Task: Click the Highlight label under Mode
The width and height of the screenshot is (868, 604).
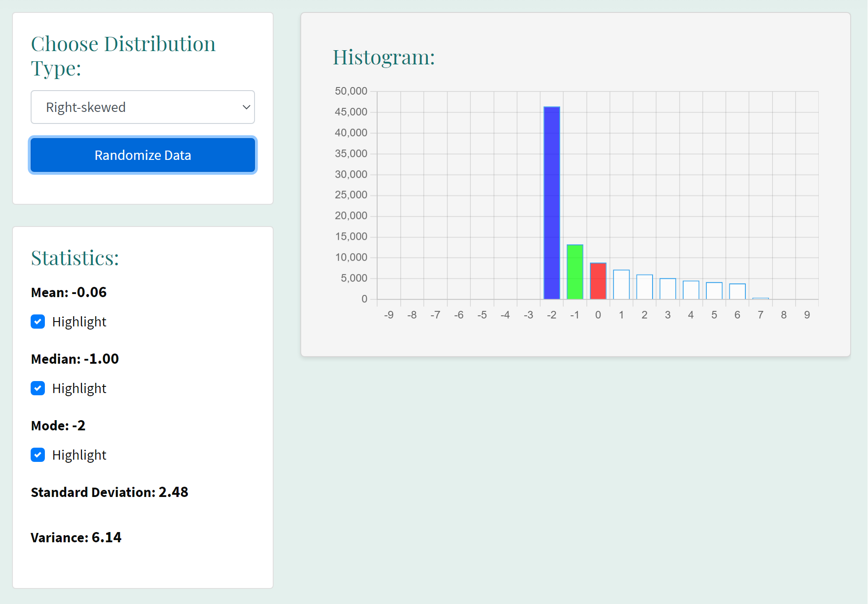Action: tap(79, 455)
